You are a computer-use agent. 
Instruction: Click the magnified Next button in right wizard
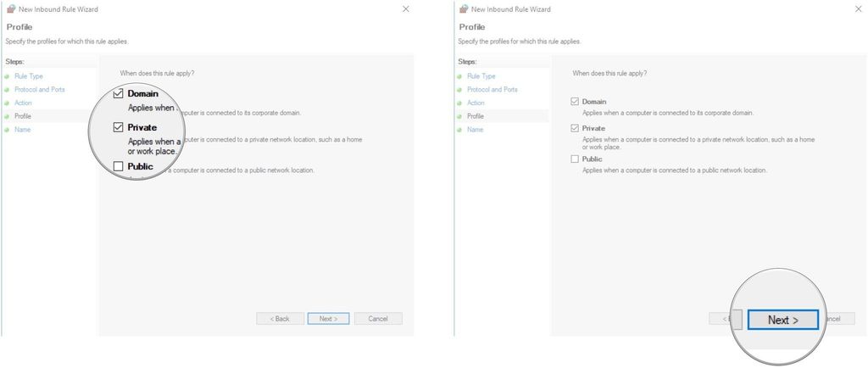click(x=782, y=320)
